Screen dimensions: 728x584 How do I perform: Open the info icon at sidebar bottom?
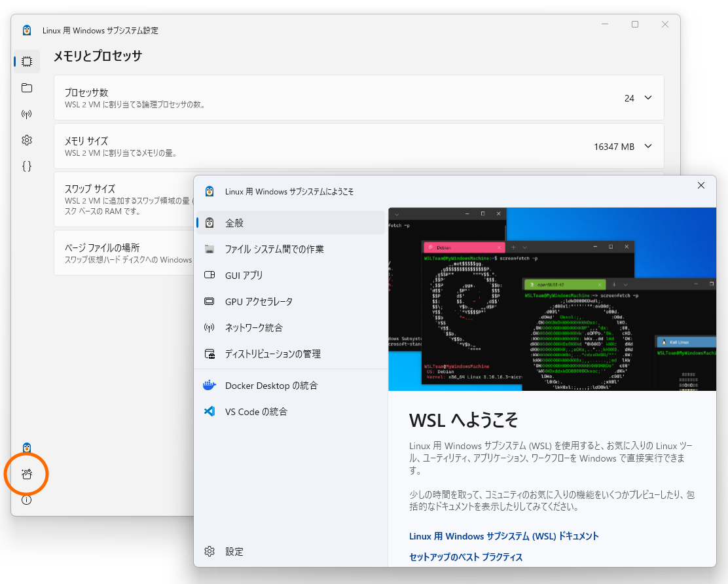(26, 500)
